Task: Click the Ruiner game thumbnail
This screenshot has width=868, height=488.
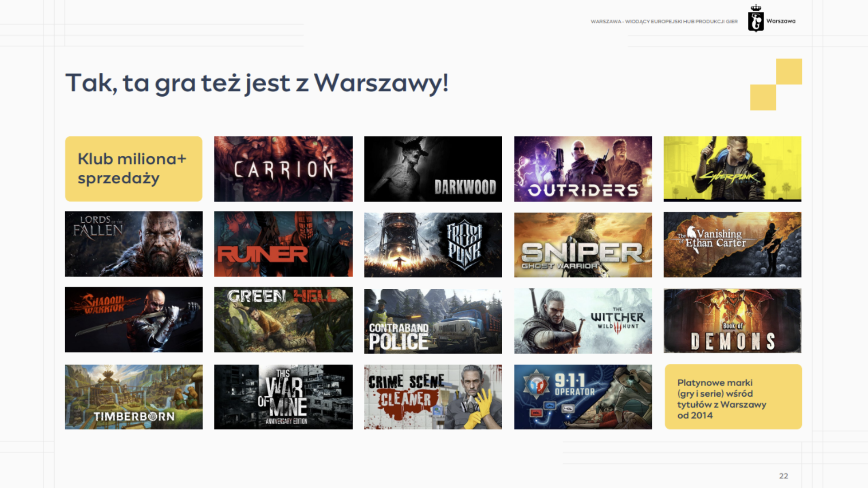Action: (283, 244)
